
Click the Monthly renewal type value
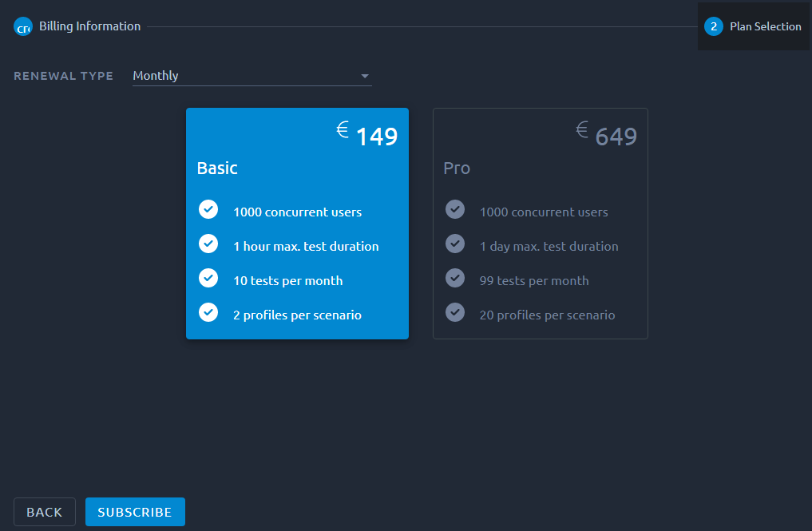(x=156, y=76)
